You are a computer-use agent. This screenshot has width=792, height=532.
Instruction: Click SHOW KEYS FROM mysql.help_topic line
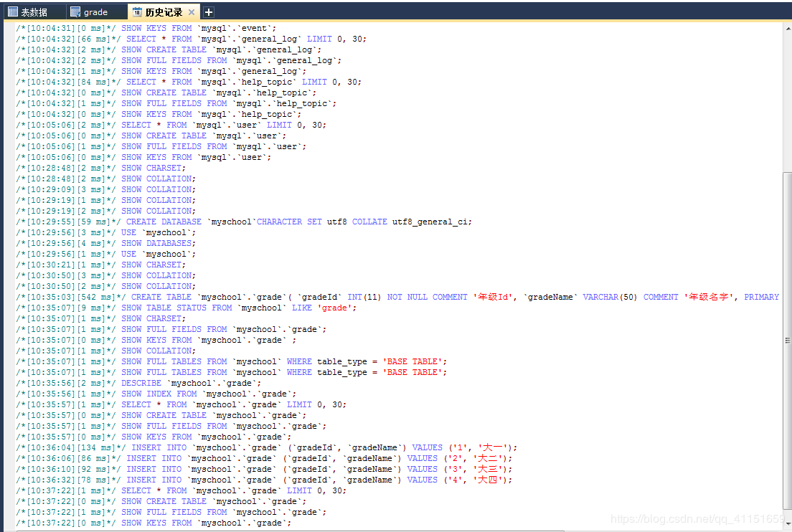(x=159, y=114)
